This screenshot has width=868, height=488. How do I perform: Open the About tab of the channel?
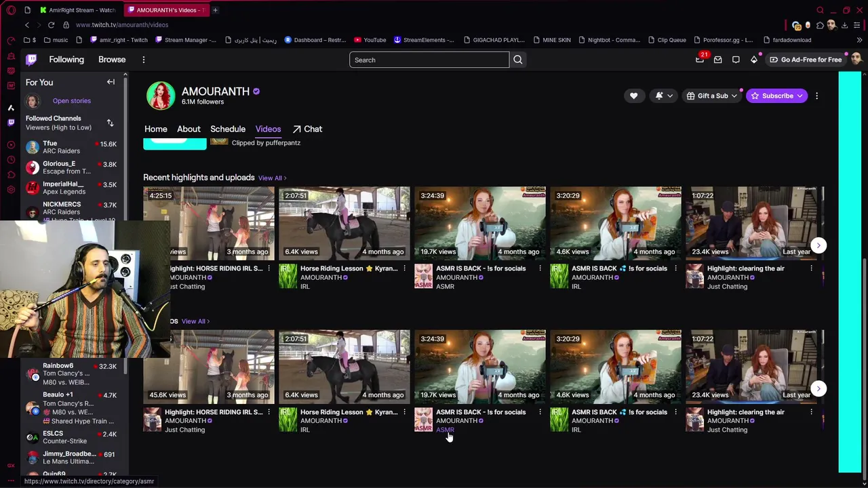189,129
